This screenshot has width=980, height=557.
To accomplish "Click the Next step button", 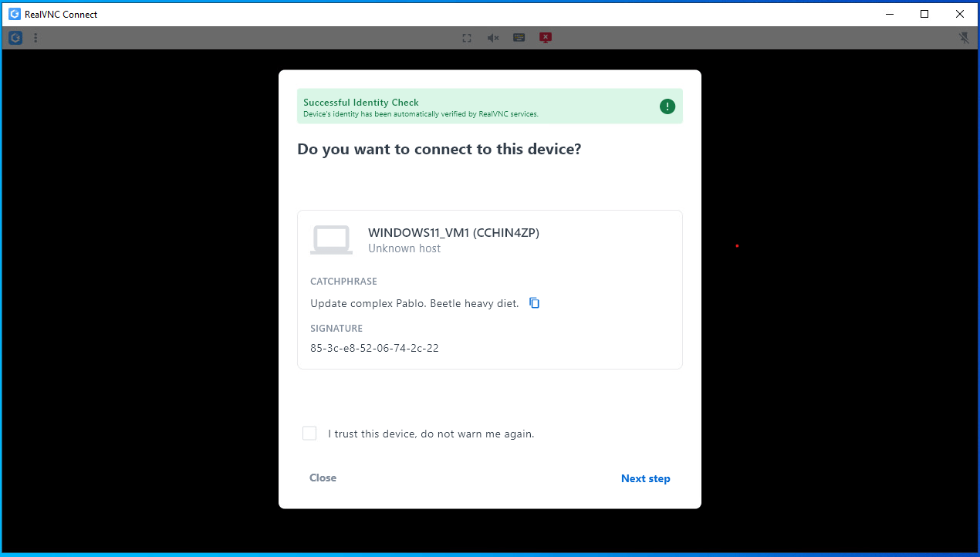I will pos(645,478).
